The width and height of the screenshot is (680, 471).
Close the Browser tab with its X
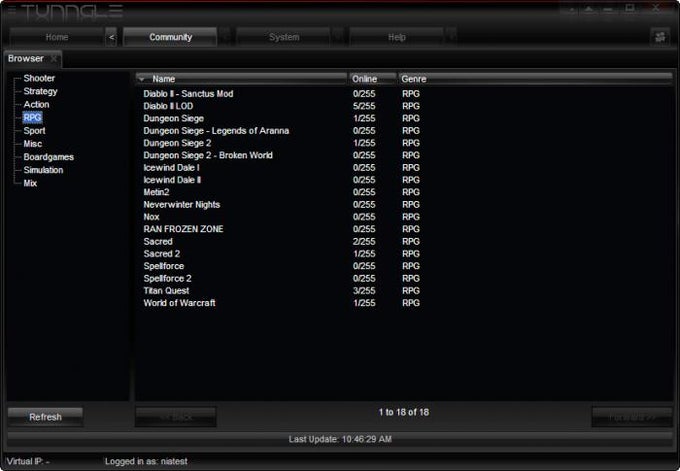click(x=54, y=59)
